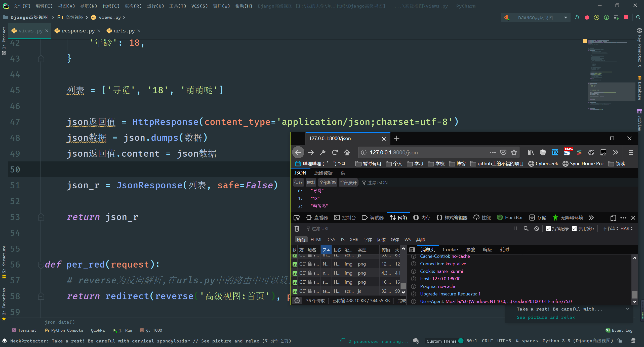Click the 复制 JSON button
This screenshot has height=347, width=644.
coord(311,183)
